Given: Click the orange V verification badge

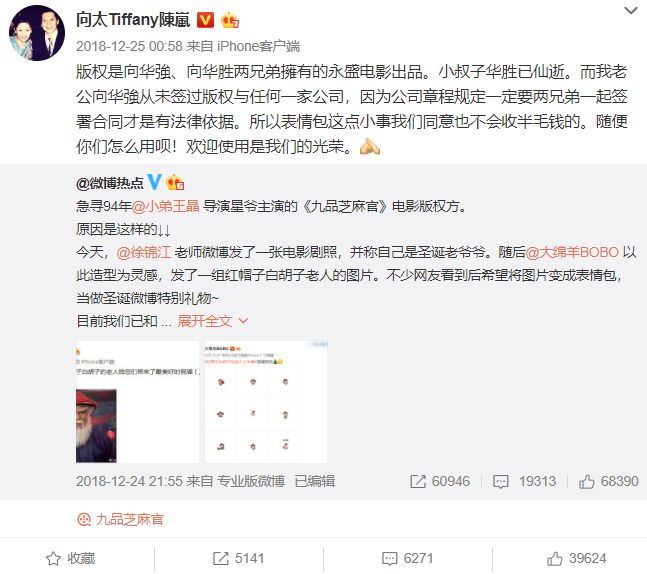Looking at the screenshot, I should pyautogui.click(x=205, y=20).
